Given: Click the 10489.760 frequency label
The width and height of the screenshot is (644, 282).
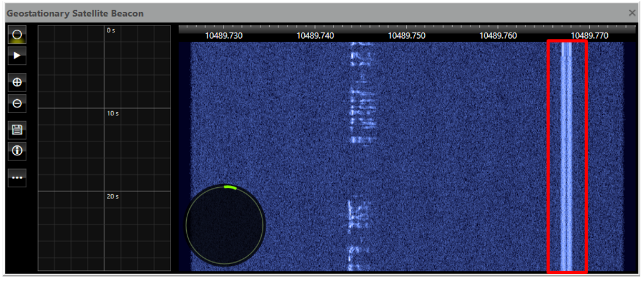Looking at the screenshot, I should pyautogui.click(x=498, y=36).
